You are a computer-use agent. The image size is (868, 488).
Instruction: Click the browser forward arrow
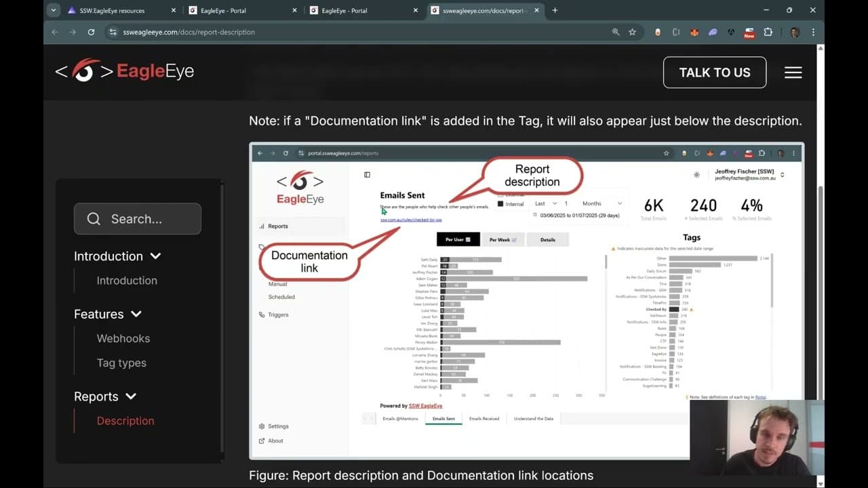pos(73,32)
